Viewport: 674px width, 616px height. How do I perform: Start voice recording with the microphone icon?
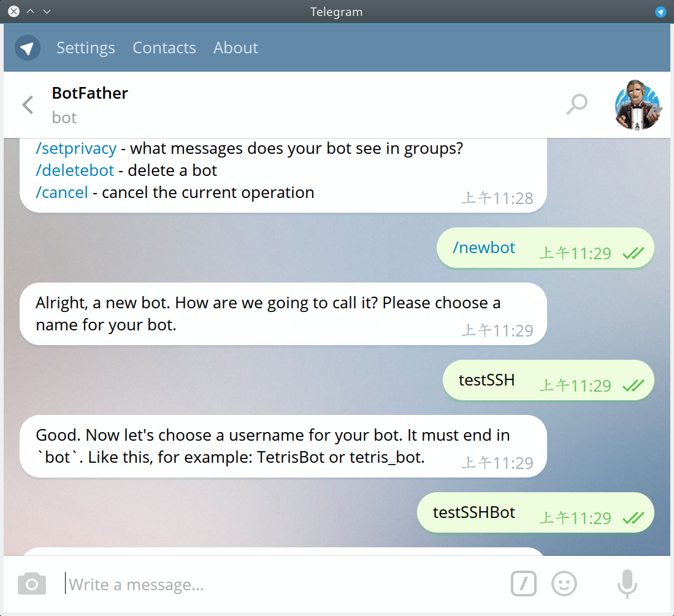[x=627, y=584]
